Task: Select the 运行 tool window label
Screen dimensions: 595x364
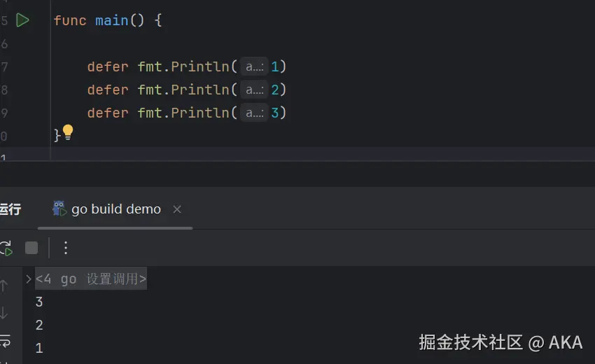Action: click(x=10, y=209)
